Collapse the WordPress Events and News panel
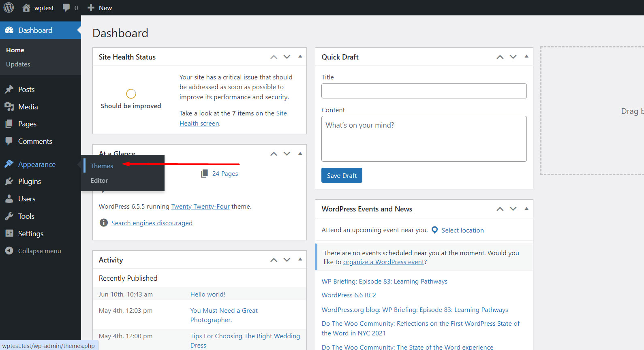644x350 pixels. pos(526,209)
